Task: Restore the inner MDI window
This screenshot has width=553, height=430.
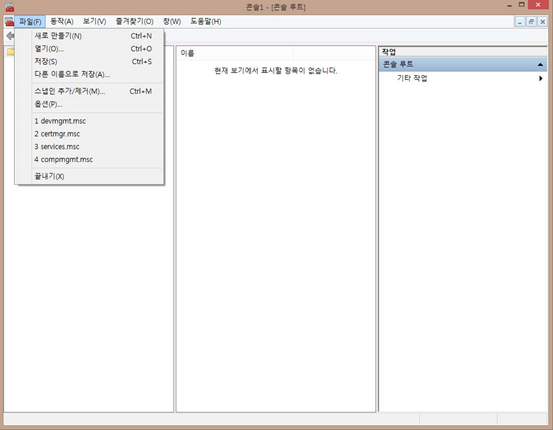Action: point(531,22)
